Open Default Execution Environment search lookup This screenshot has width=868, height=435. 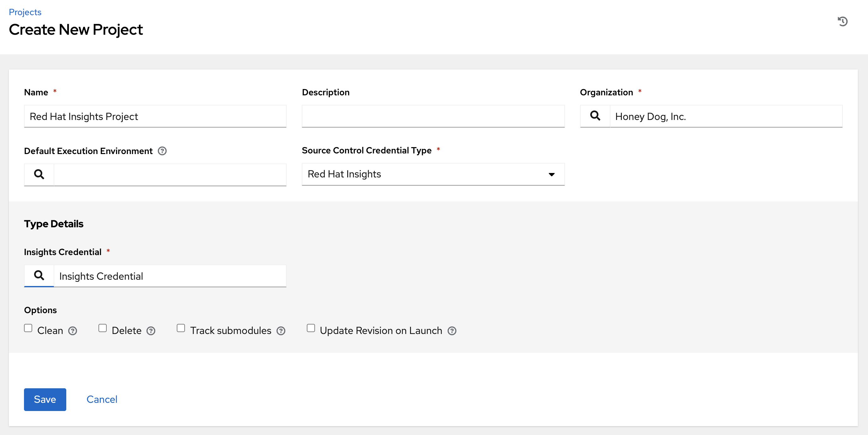click(x=39, y=175)
